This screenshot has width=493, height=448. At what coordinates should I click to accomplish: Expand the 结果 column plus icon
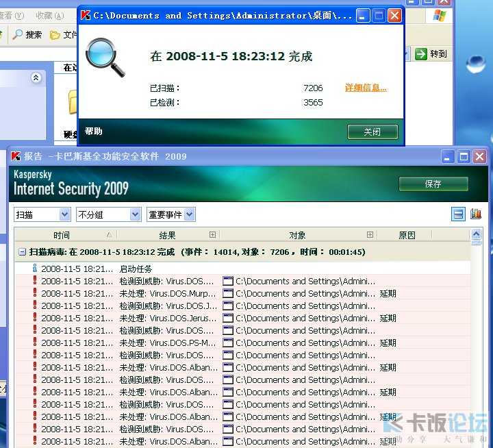coord(212,235)
